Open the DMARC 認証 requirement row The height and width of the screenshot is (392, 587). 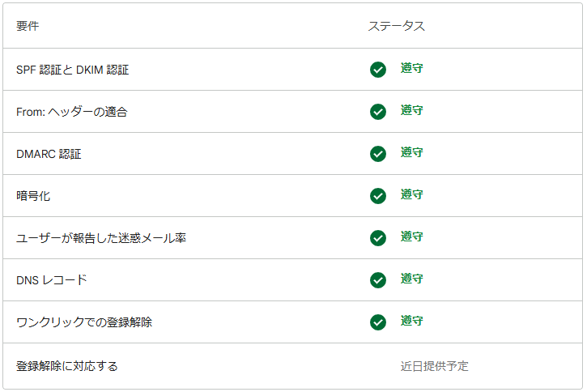(x=49, y=154)
